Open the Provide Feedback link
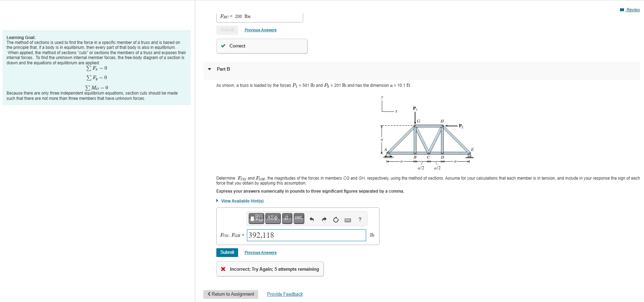This screenshot has height=302, width=644. pos(285,294)
